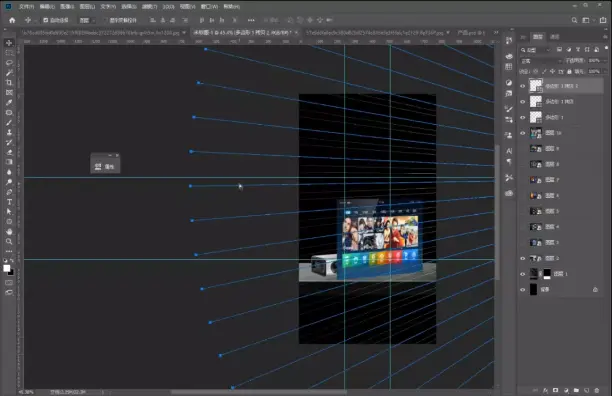
Task: Select the Frame tool
Action: tap(9, 92)
